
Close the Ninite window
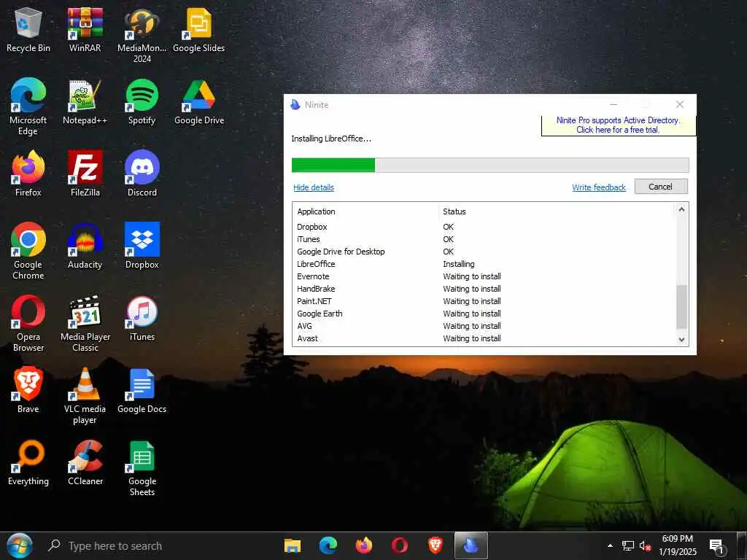(680, 104)
